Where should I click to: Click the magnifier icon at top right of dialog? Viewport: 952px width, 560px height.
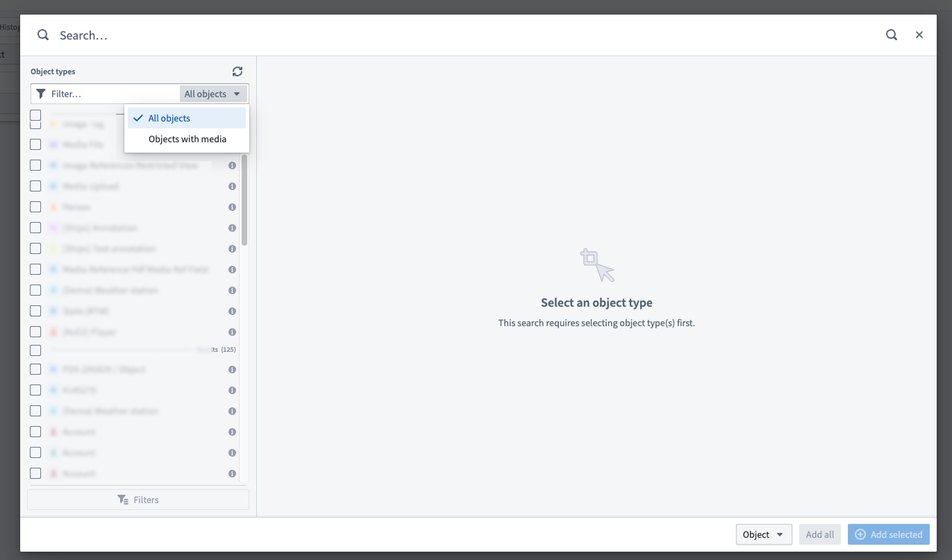892,35
